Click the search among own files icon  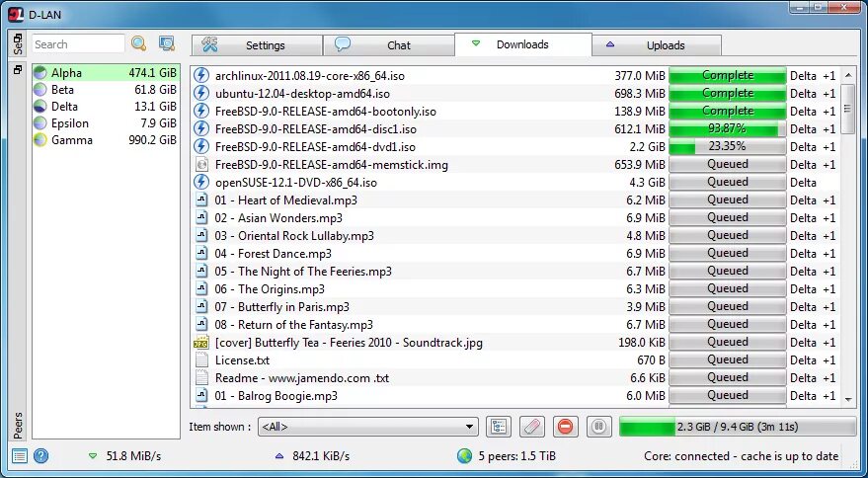click(167, 43)
